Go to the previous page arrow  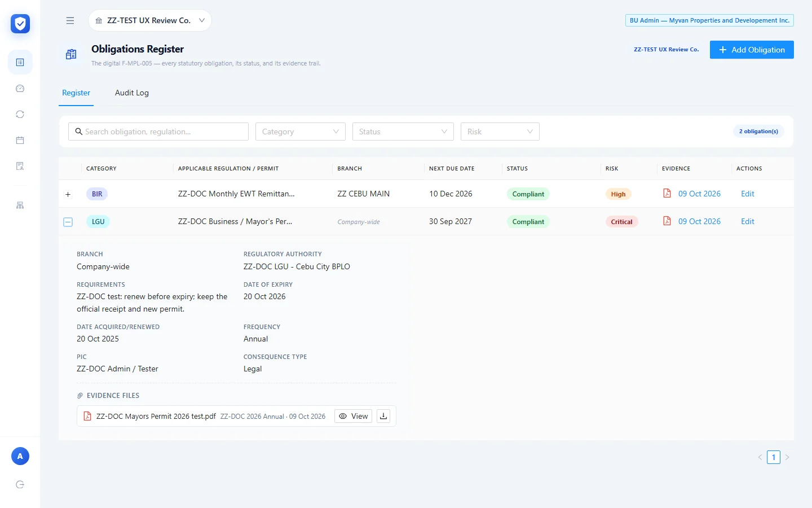point(760,457)
